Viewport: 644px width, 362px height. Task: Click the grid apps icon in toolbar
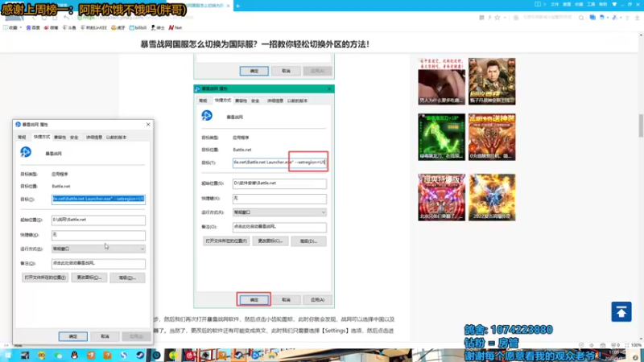(x=481, y=18)
